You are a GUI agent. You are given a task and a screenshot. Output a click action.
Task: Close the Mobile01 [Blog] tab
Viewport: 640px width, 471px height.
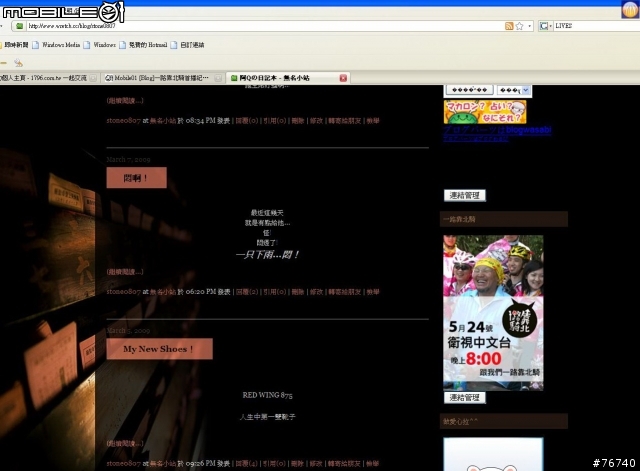pos(218,78)
